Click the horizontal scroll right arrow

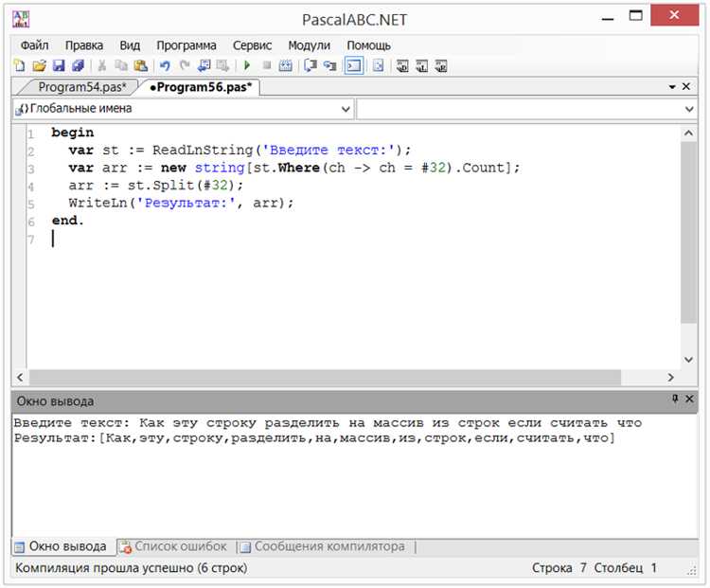tap(670, 377)
